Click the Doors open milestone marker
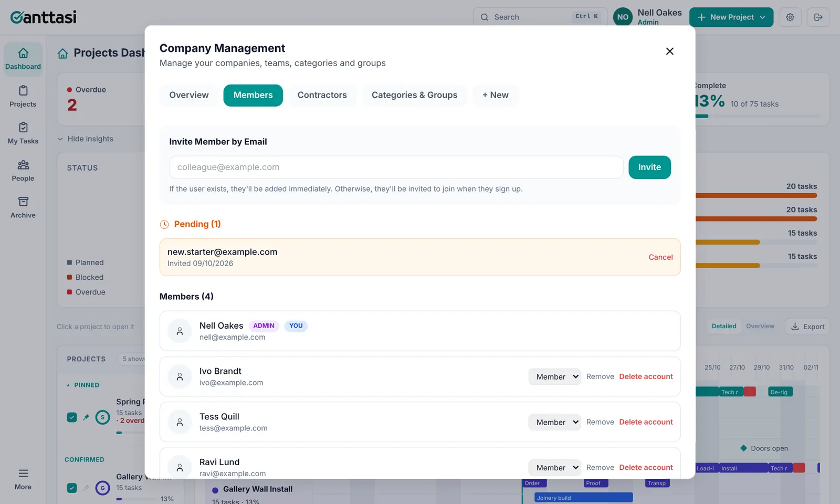Screen dimensions: 840x504 tap(743, 448)
